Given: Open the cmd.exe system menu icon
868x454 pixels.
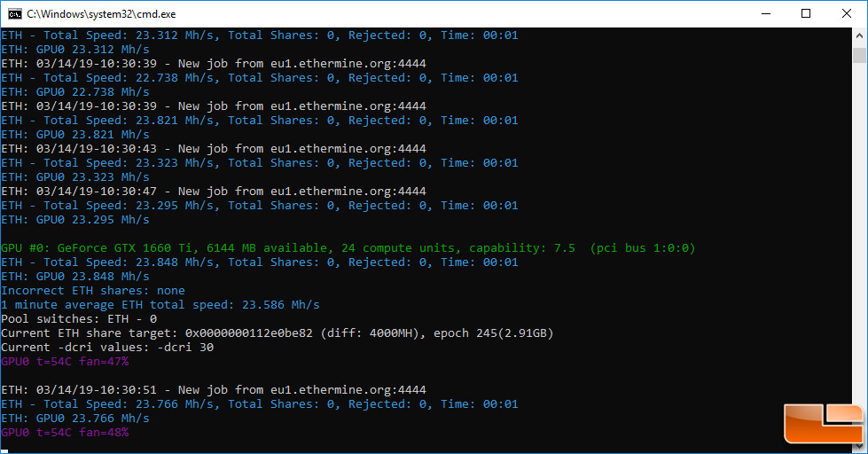Looking at the screenshot, I should [x=14, y=14].
